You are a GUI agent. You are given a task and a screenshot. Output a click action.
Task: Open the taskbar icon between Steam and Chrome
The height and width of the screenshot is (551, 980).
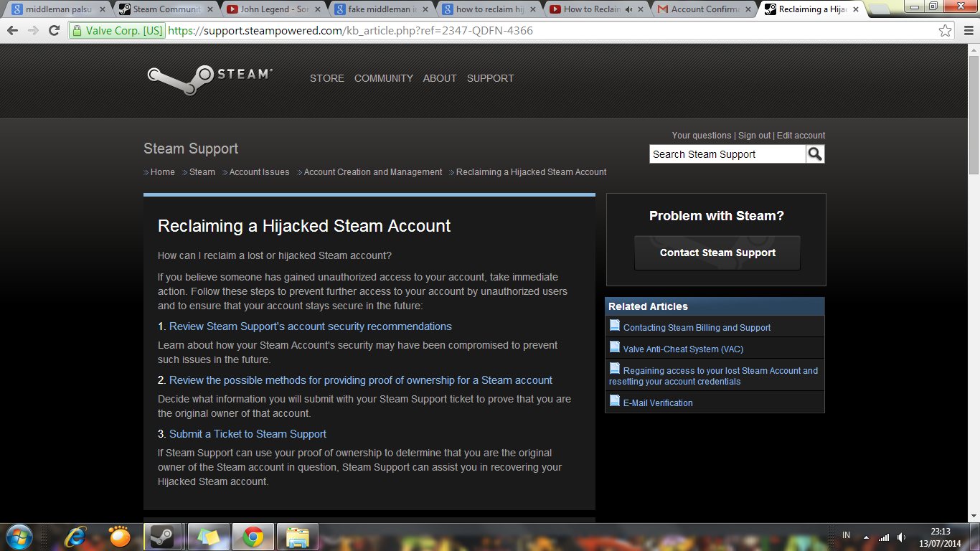point(207,537)
